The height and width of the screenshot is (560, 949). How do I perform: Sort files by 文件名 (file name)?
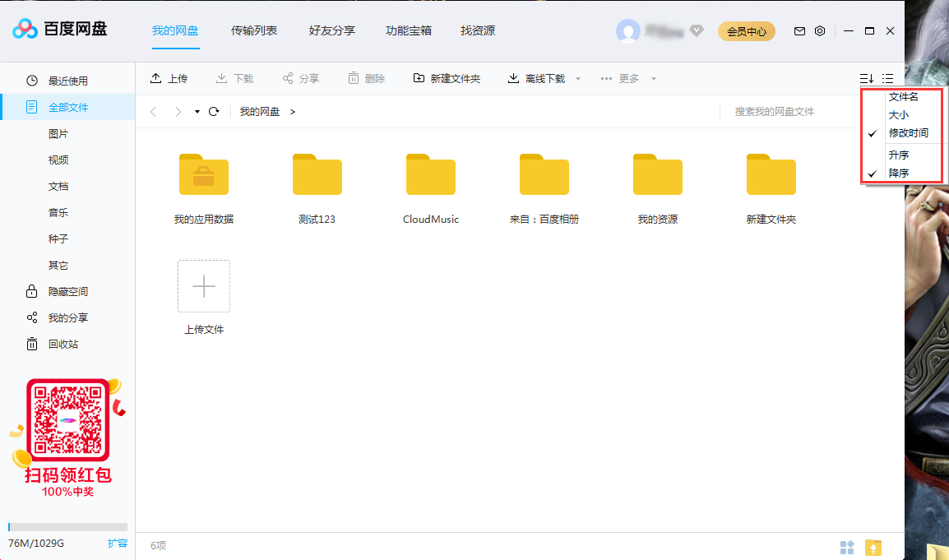905,96
